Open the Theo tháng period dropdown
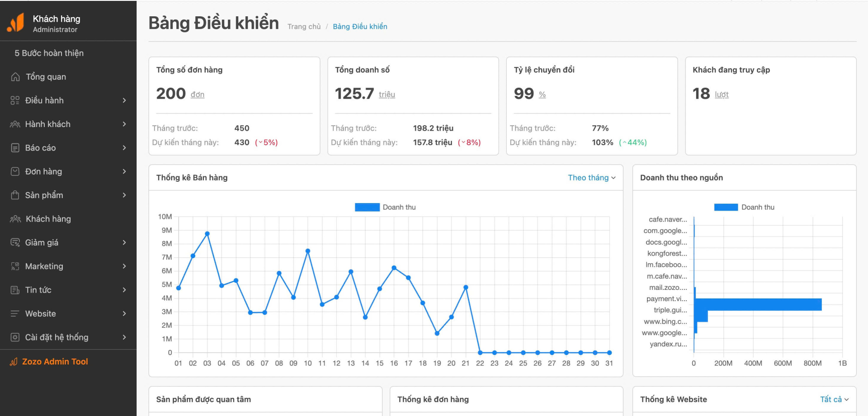Viewport: 868px width, 416px height. (592, 178)
